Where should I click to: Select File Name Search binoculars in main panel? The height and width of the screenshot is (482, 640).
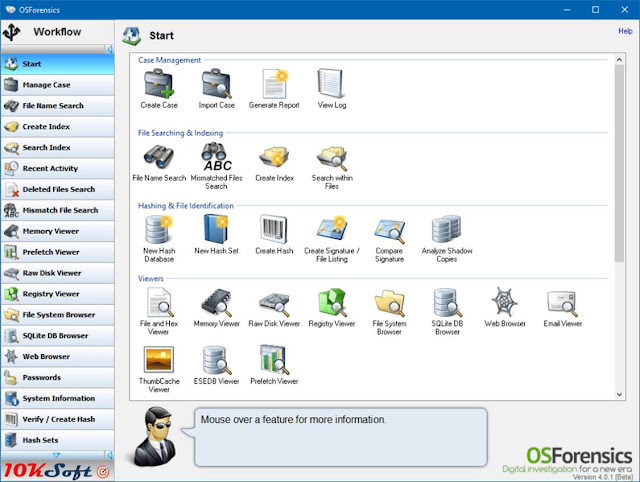(159, 157)
